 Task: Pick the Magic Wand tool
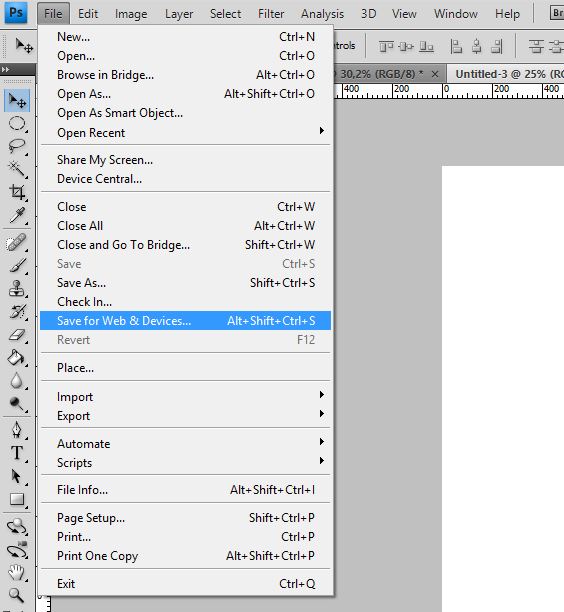click(x=17, y=169)
